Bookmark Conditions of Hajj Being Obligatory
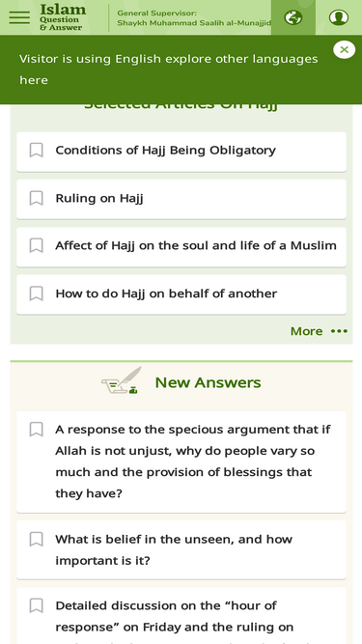Image resolution: width=362 pixels, height=644 pixels. point(36,151)
